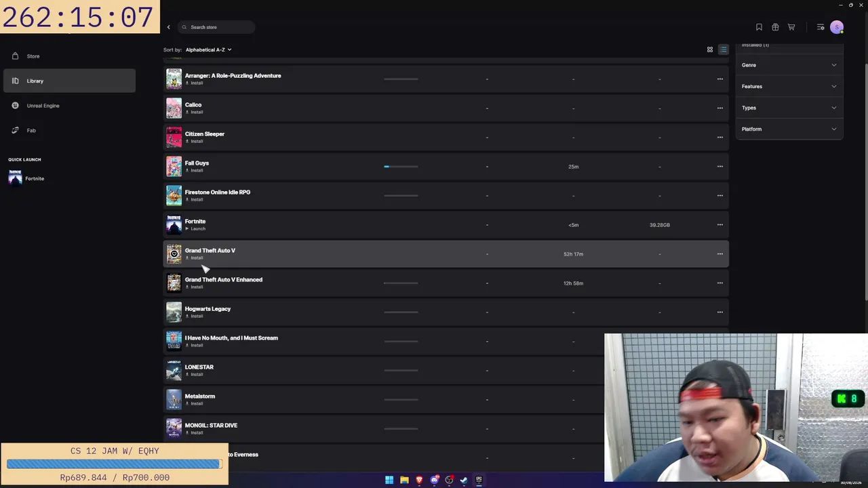The image size is (868, 488).
Task: Click the search store field
Action: [217, 27]
